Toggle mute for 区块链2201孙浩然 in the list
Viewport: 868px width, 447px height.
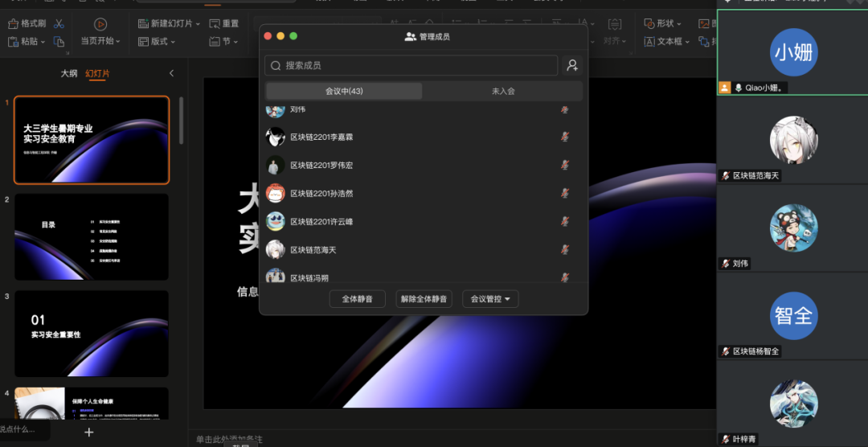(565, 193)
